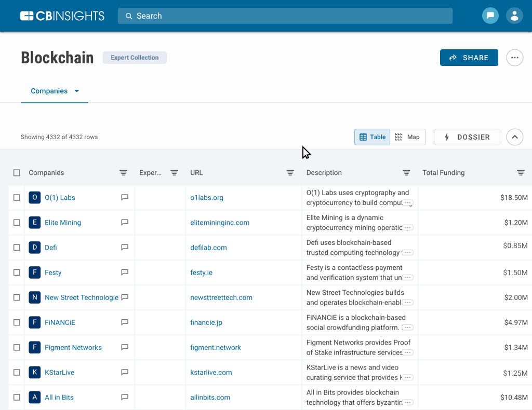The width and height of the screenshot is (532, 410).
Task: Collapse the toolbar with the chevron-up button
Action: [x=514, y=137]
